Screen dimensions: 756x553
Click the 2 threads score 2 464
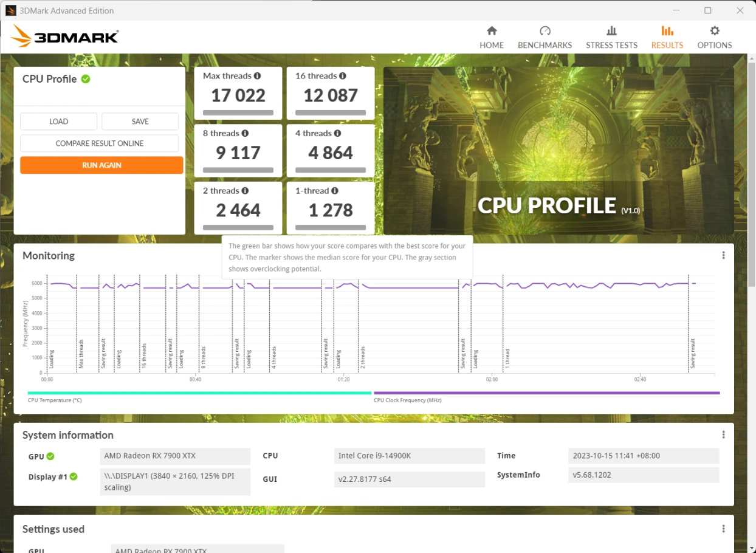238,210
